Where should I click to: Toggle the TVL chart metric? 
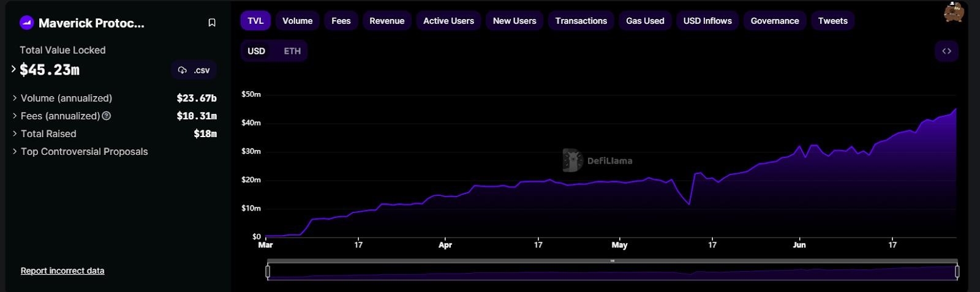(255, 21)
